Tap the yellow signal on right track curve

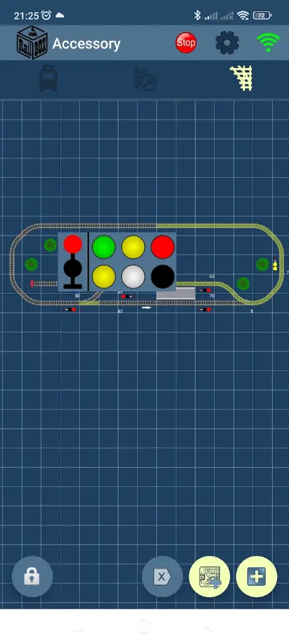[x=275, y=265]
